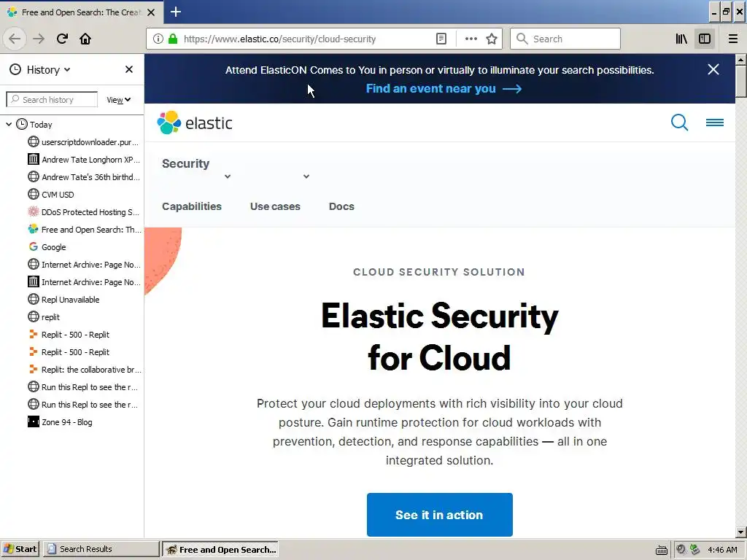Collapse the Today history group
747x560 pixels.
click(x=9, y=124)
